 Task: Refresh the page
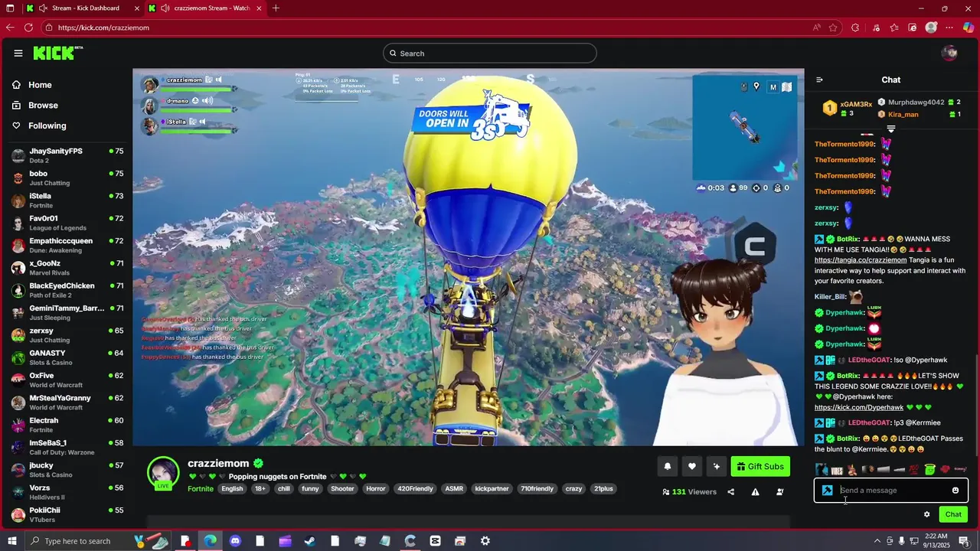click(x=28, y=28)
